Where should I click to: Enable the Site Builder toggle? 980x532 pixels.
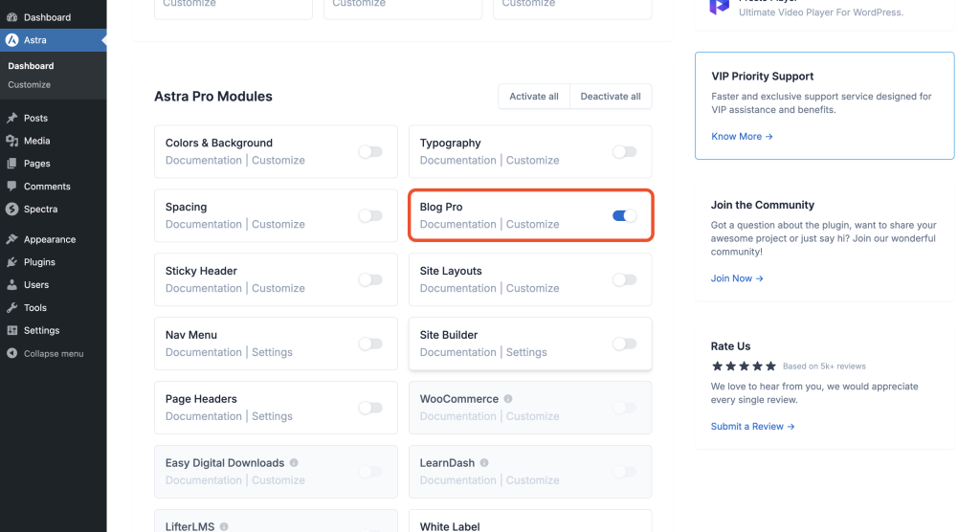tap(624, 344)
